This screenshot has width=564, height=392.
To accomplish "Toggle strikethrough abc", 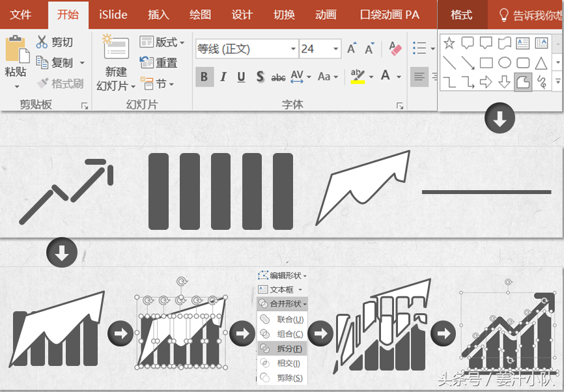I will tap(278, 77).
